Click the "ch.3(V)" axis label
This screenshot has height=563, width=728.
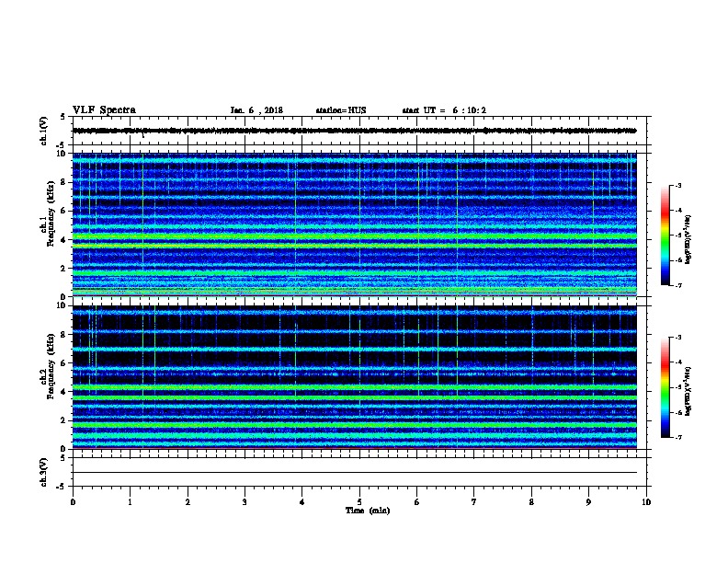43,473
